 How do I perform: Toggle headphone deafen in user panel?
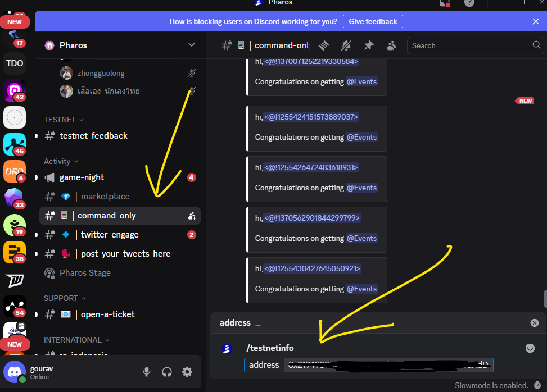click(x=167, y=372)
